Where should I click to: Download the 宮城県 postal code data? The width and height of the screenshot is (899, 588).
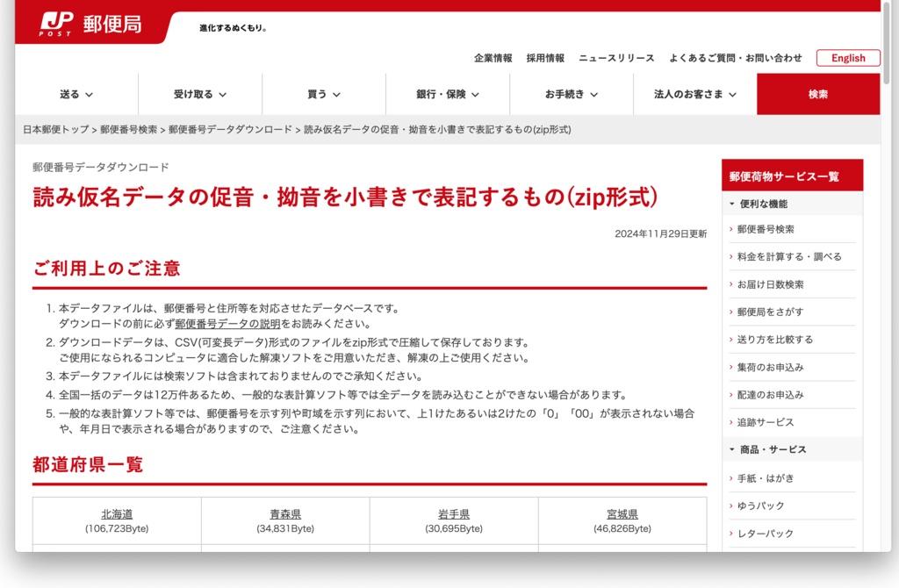(x=621, y=514)
